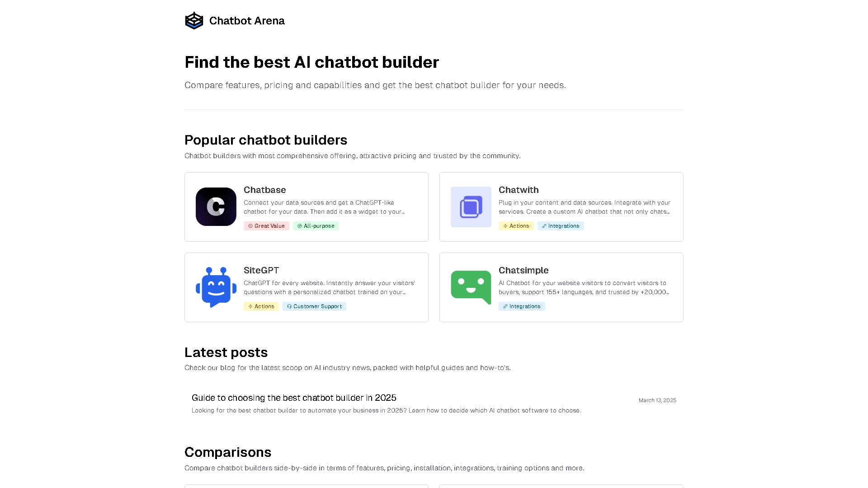
Task: Click the Comparisons section heading
Action: pyautogui.click(x=228, y=452)
